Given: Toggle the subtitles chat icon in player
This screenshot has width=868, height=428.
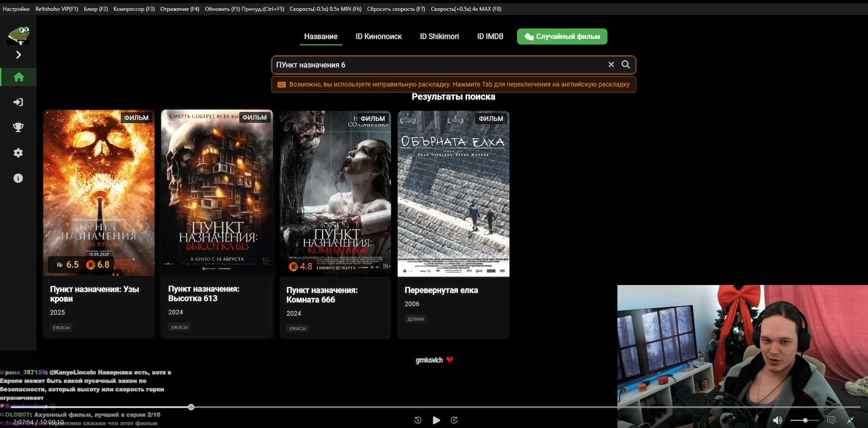Looking at the screenshot, I should coord(831,420).
